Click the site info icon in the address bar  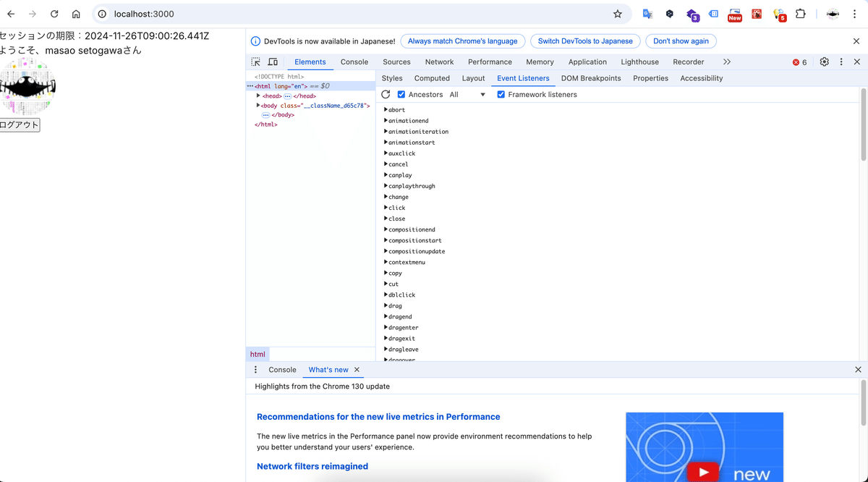pyautogui.click(x=103, y=14)
